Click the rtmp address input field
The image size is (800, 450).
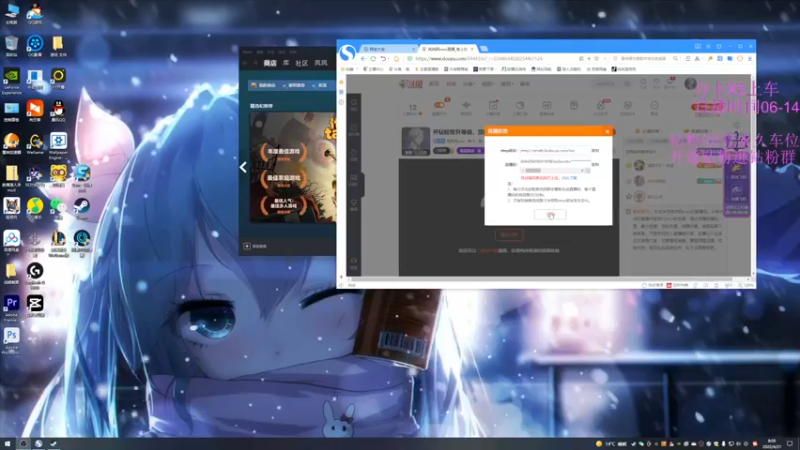555,151
